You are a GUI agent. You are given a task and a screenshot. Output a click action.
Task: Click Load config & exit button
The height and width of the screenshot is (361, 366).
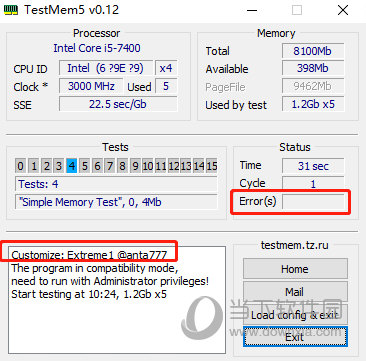[x=295, y=314]
